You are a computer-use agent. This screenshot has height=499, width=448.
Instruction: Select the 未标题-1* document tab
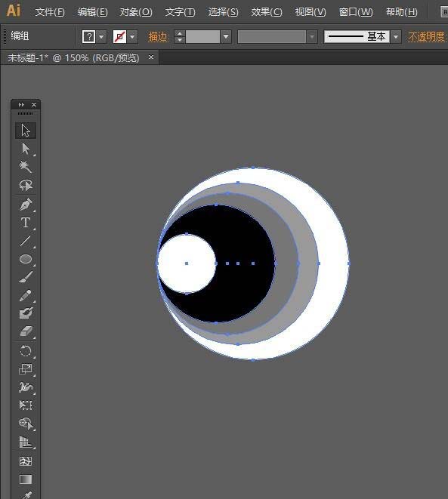[73, 57]
